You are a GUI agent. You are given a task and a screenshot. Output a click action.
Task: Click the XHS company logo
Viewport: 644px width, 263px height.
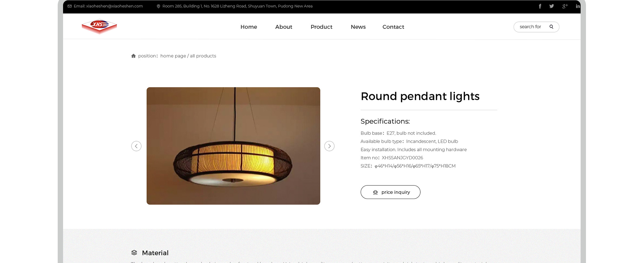point(99,27)
